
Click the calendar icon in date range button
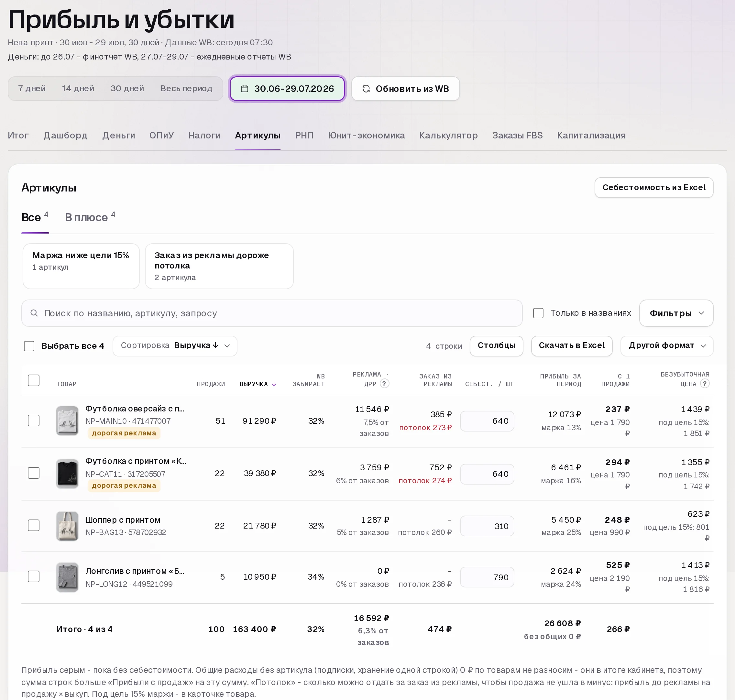[244, 89]
